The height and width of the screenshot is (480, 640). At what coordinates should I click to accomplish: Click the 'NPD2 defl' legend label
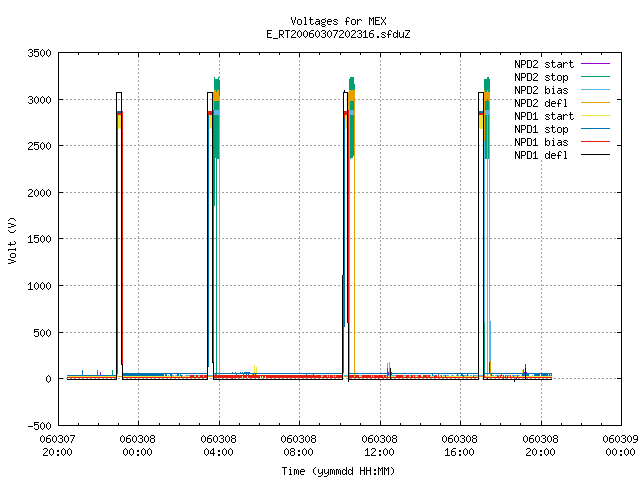click(541, 103)
